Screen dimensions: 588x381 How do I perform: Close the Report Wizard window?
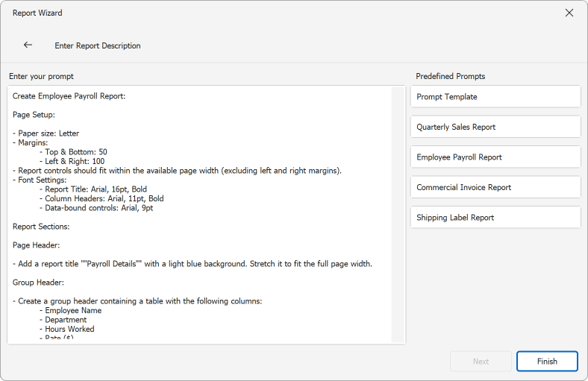point(569,13)
